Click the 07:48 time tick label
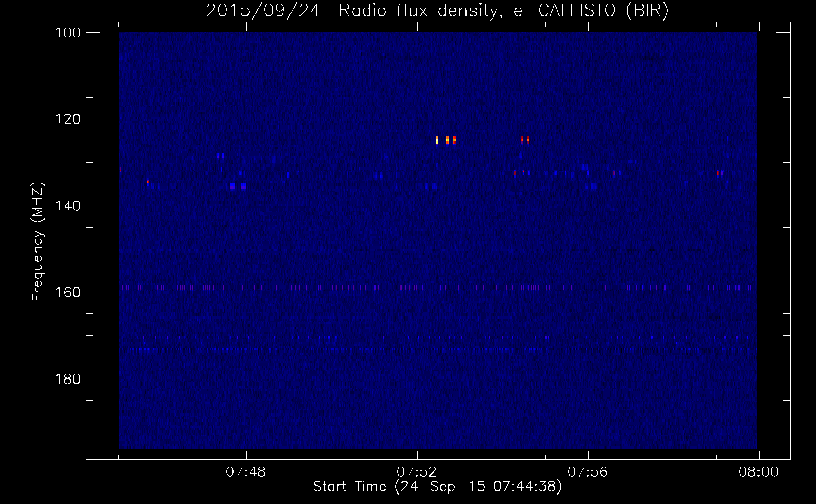This screenshot has height=504, width=816. [x=246, y=472]
